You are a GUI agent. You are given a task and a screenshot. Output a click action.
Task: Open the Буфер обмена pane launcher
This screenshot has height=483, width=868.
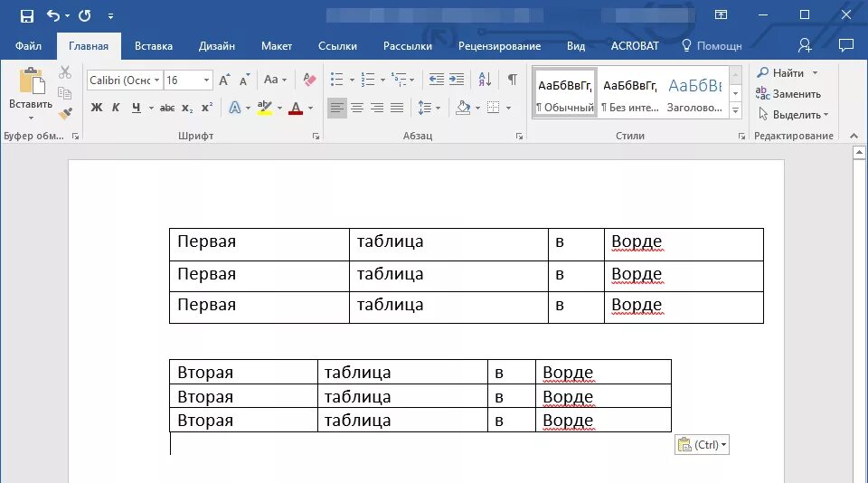75,136
